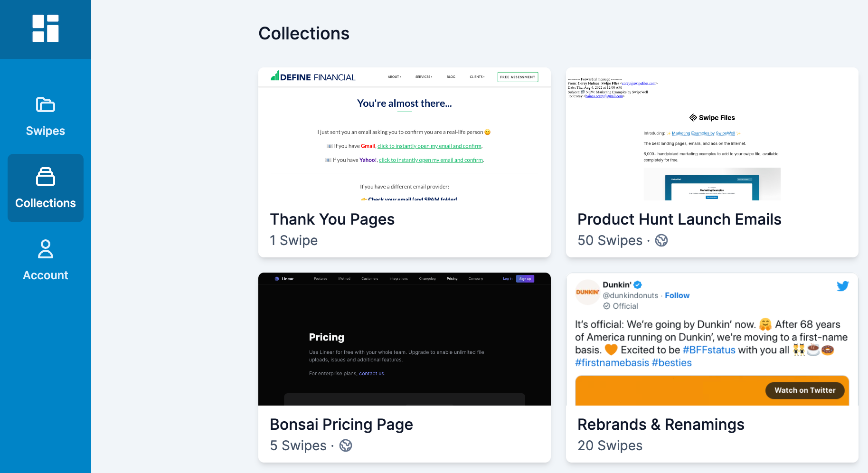Click the Linear pricing dark thumbnail
This screenshot has height=473, width=868.
point(405,339)
